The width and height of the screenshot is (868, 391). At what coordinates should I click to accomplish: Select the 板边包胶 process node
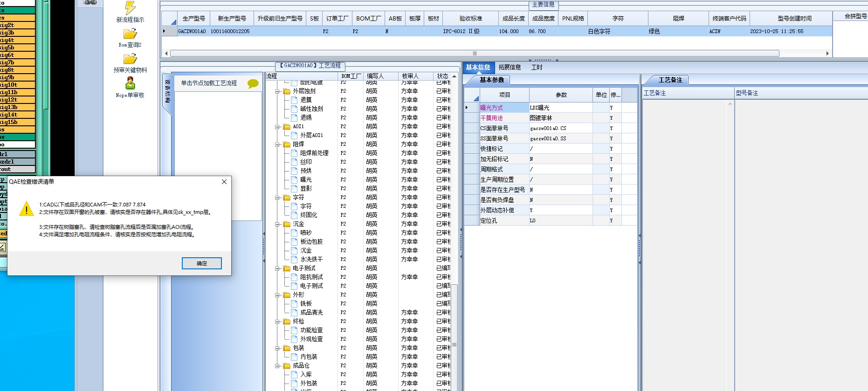tap(311, 241)
